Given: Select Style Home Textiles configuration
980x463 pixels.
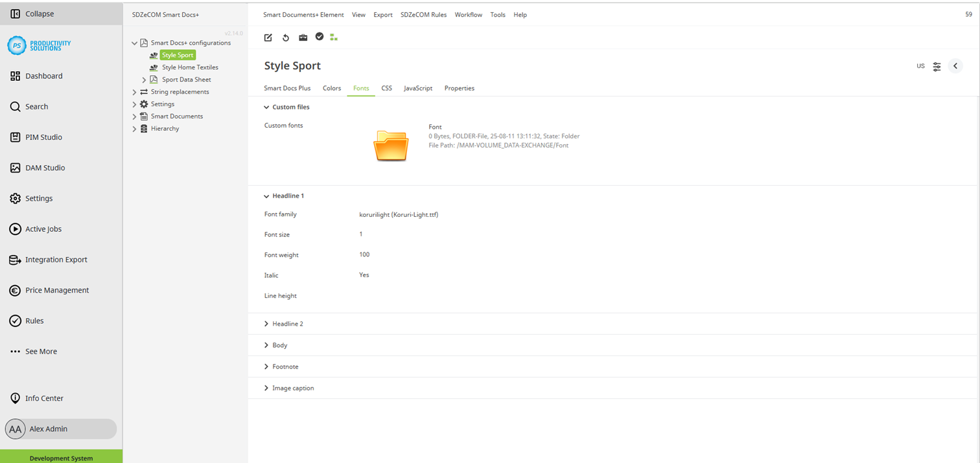Looking at the screenshot, I should coord(190,67).
